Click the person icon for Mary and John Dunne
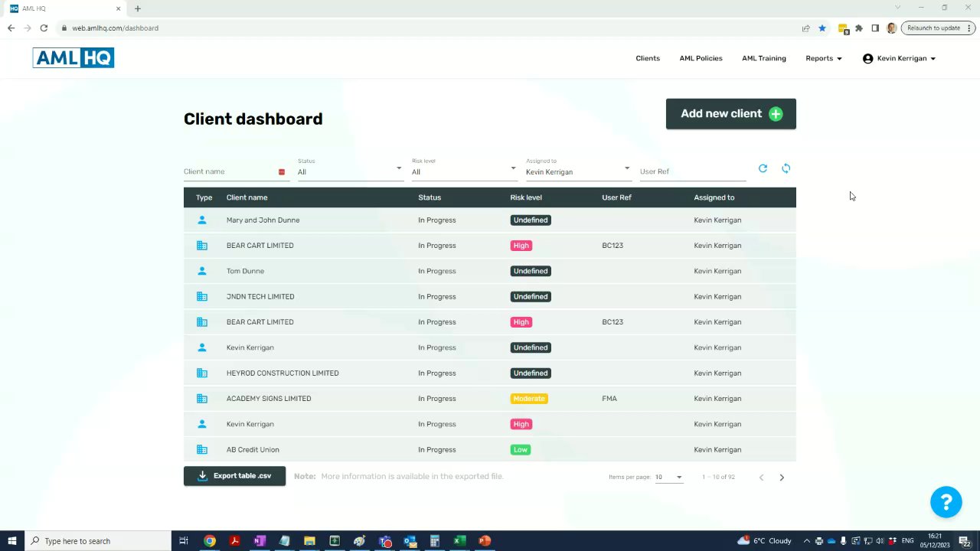Screen dimensions: 980x551 202,220
